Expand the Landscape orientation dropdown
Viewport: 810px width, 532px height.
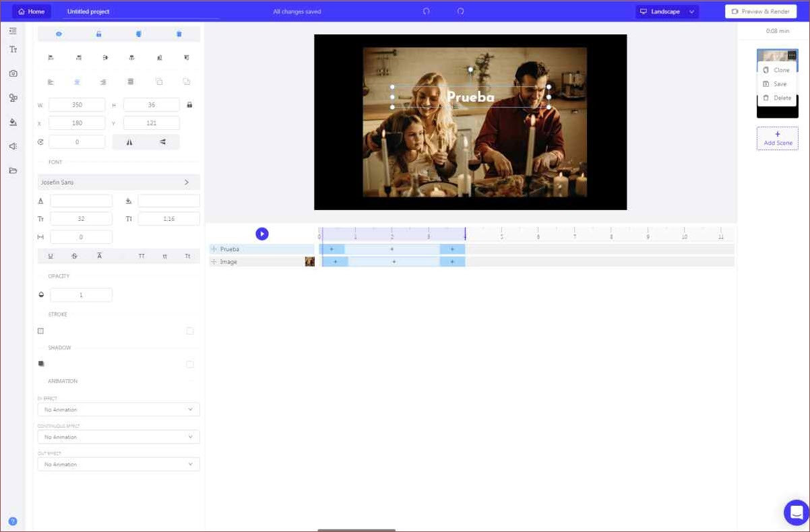point(666,11)
